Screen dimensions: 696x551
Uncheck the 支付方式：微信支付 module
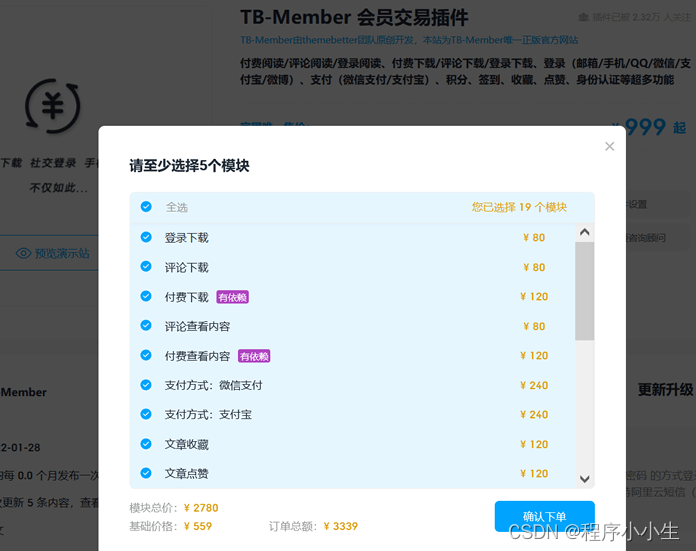click(146, 385)
